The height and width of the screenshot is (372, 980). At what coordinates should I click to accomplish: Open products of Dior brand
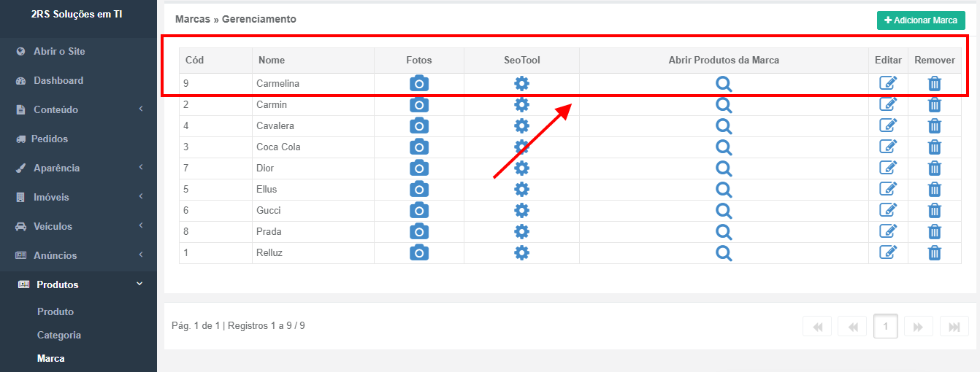(724, 168)
